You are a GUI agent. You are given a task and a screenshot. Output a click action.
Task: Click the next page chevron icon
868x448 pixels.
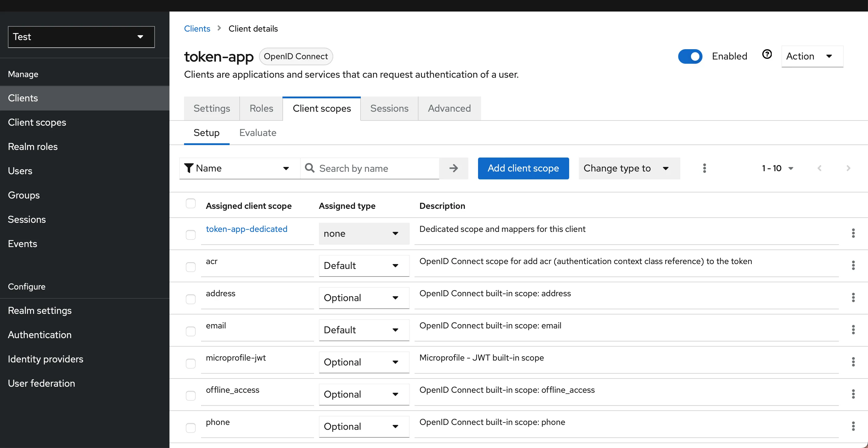pyautogui.click(x=848, y=168)
